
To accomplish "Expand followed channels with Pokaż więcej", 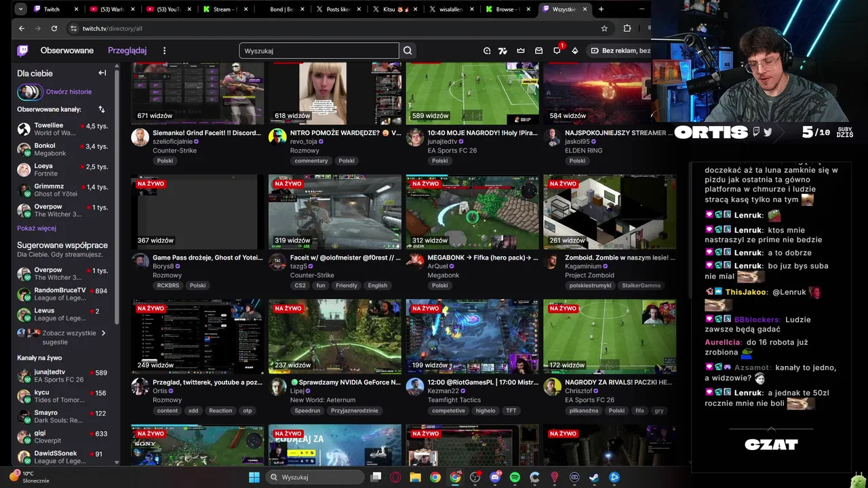I will point(37,228).
